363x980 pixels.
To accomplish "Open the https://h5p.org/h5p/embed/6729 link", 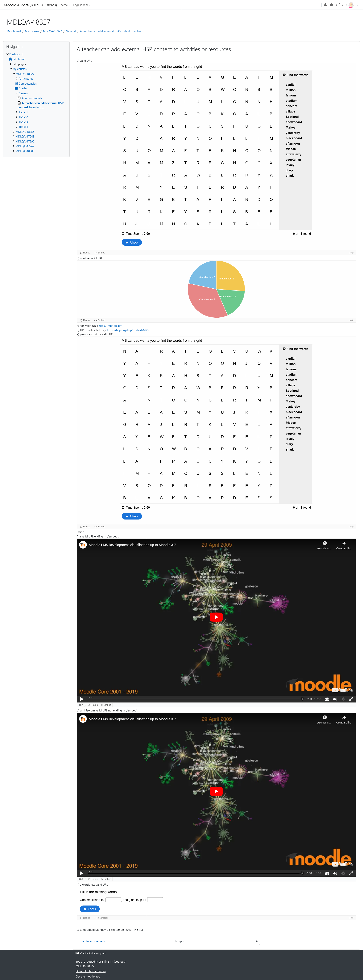I will click(x=128, y=330).
